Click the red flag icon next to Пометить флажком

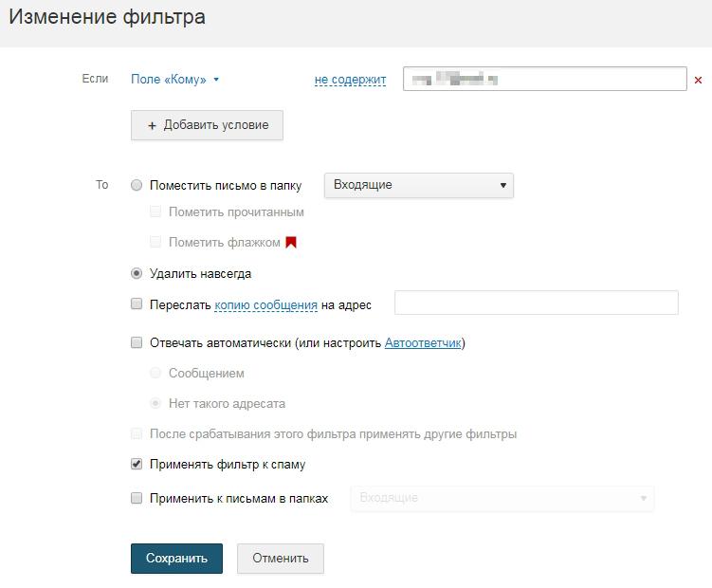(x=291, y=242)
